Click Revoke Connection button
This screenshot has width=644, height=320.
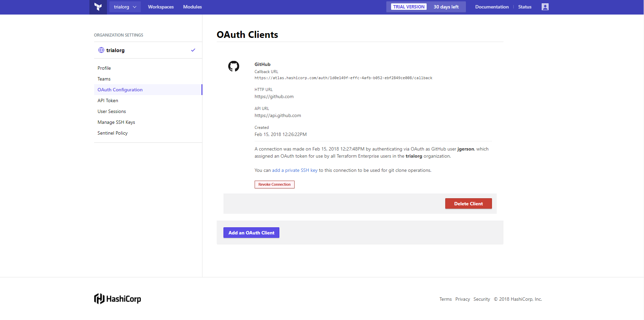275,184
